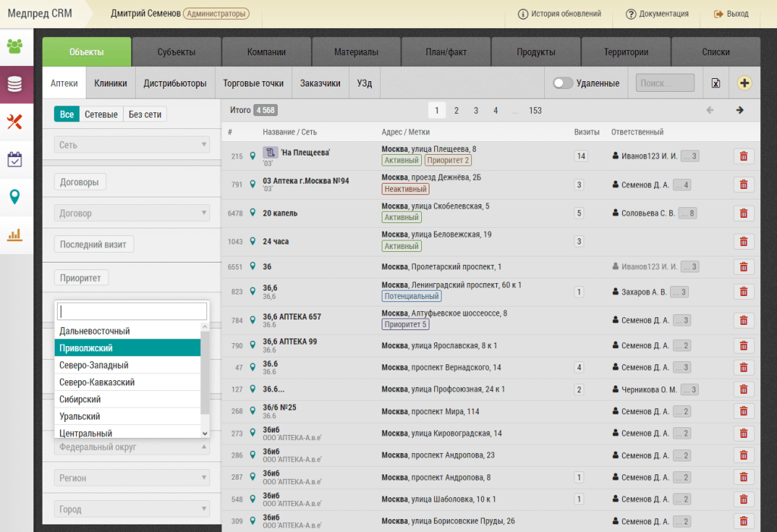Switch to the Территории tab
The width and height of the screenshot is (777, 532).
pos(626,52)
